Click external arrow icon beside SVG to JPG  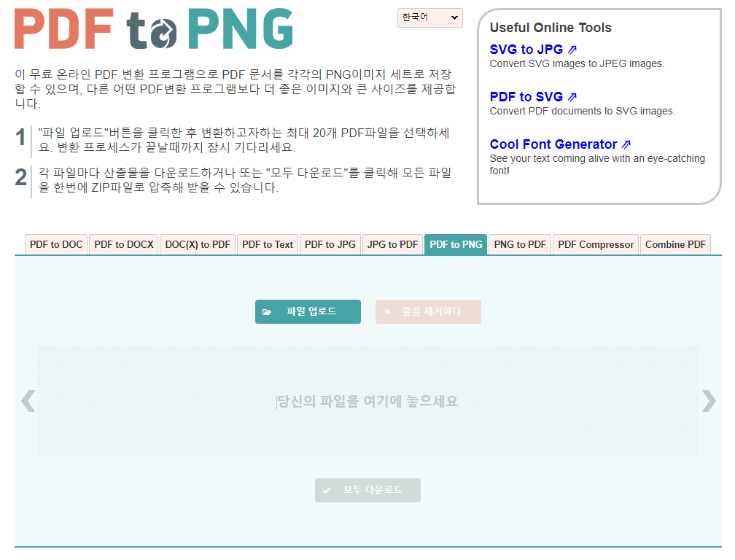572,50
